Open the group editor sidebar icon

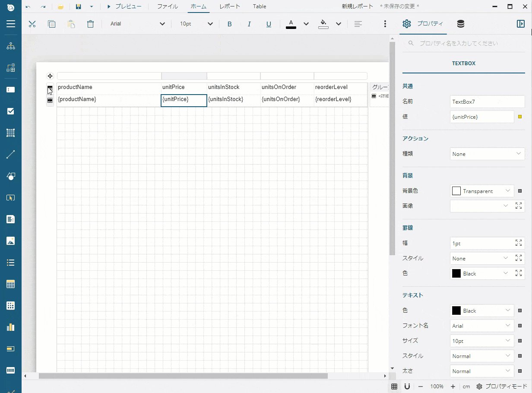(x=11, y=68)
